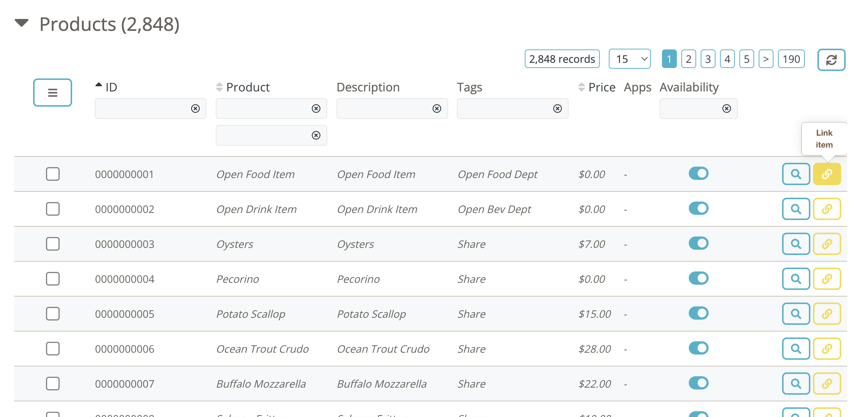Click Ocean Trout Crudo product name

tap(263, 349)
